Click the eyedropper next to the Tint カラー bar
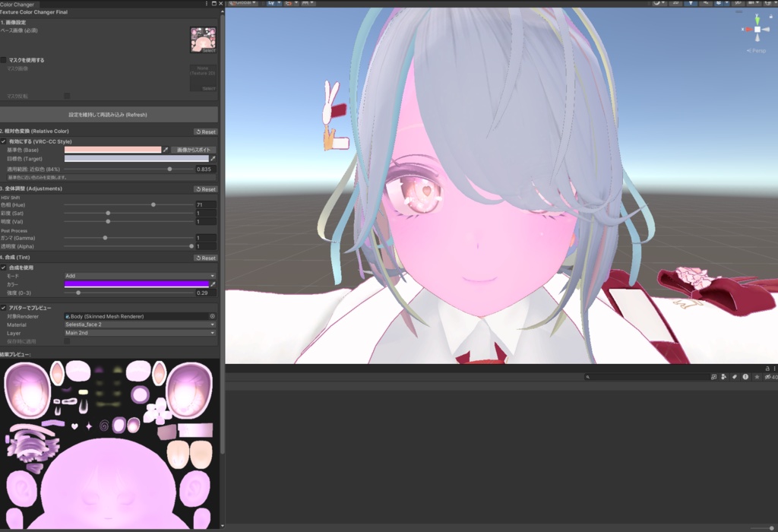Viewport: 778px width, 532px height. 213,284
